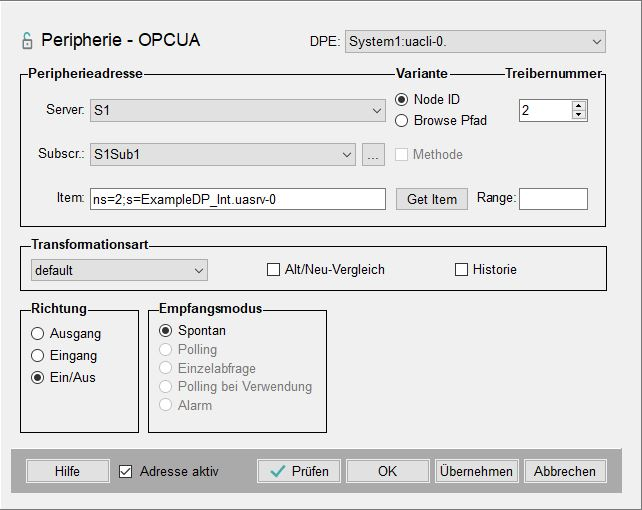Toggle the Adresse aktiv checkbox
The image size is (642, 510).
pos(126,471)
